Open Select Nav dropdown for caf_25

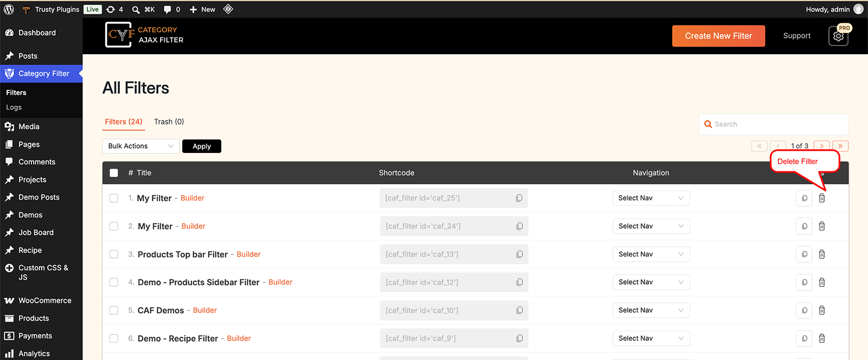click(651, 198)
